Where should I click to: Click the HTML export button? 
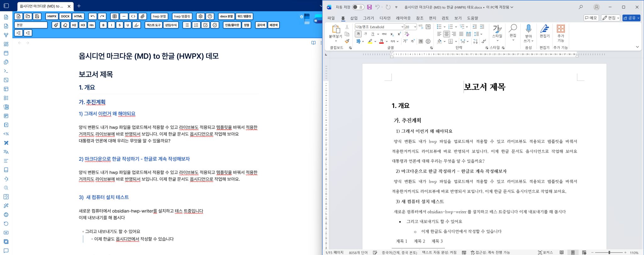[x=78, y=16]
